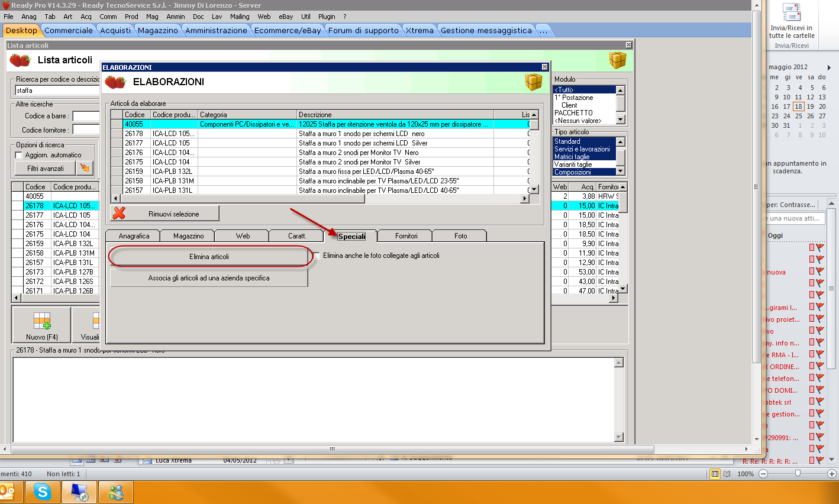Open the Mag menu

(x=152, y=17)
